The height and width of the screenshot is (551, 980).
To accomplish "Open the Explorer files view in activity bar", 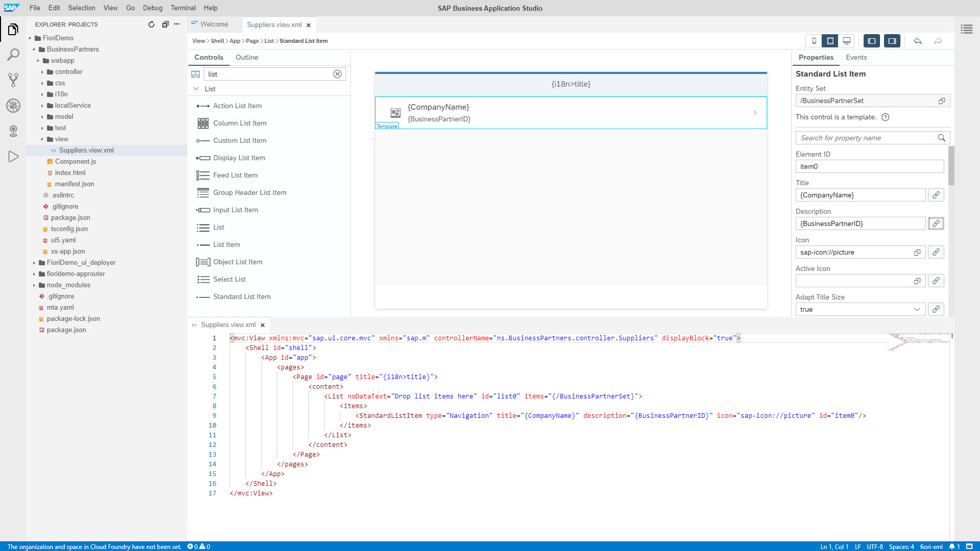I will point(13,30).
